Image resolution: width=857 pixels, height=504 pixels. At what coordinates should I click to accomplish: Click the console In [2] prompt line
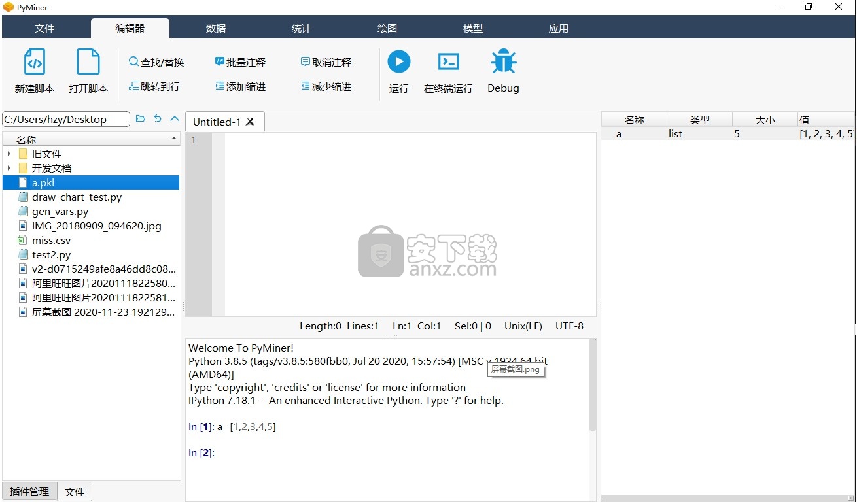[201, 452]
